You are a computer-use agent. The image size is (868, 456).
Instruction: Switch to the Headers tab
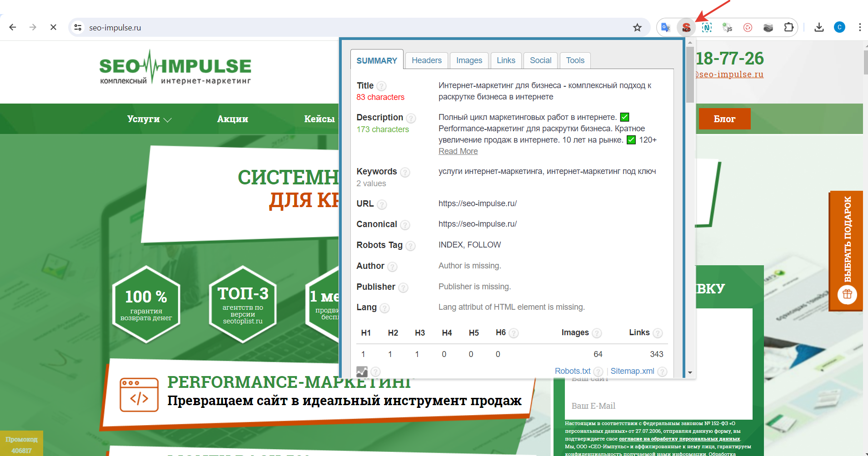[427, 60]
